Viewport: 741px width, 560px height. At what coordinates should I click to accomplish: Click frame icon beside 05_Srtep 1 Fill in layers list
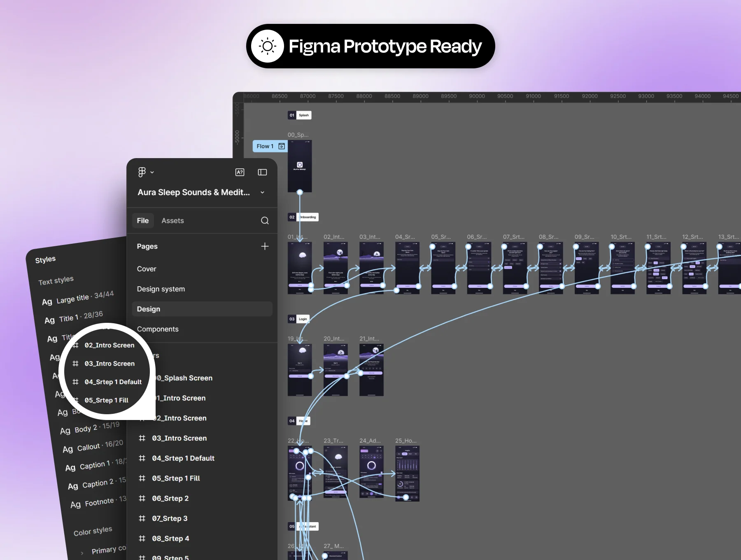[x=142, y=478]
